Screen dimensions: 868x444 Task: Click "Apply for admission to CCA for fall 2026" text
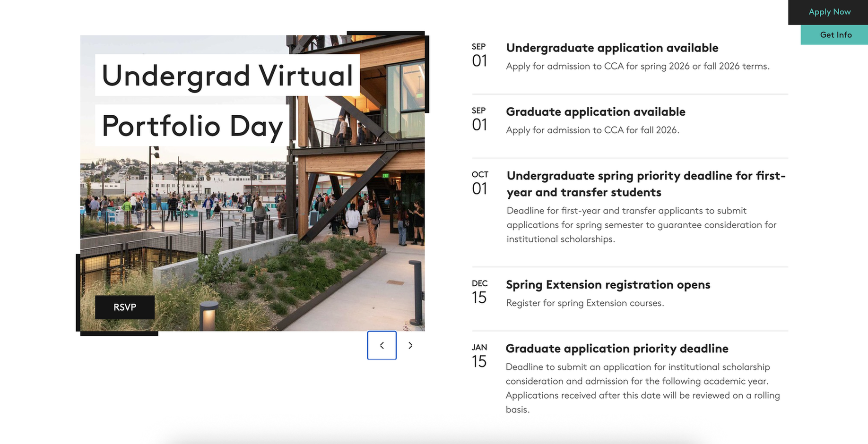(x=592, y=130)
